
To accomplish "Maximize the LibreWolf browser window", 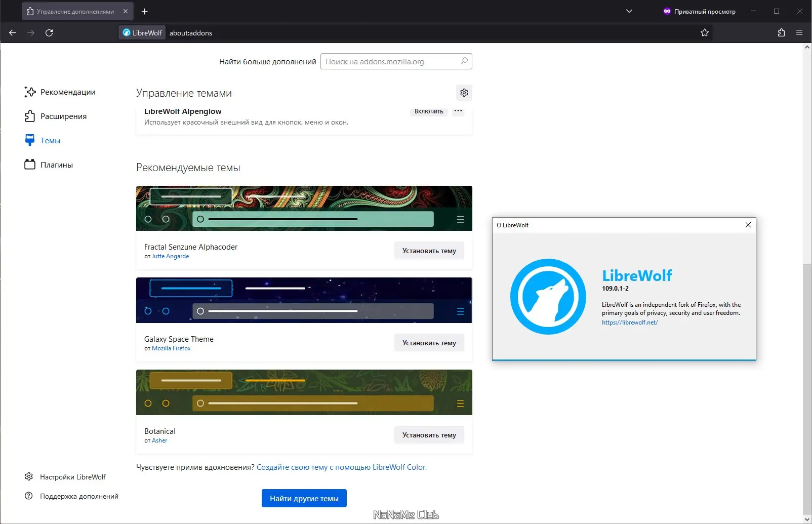I will (777, 11).
